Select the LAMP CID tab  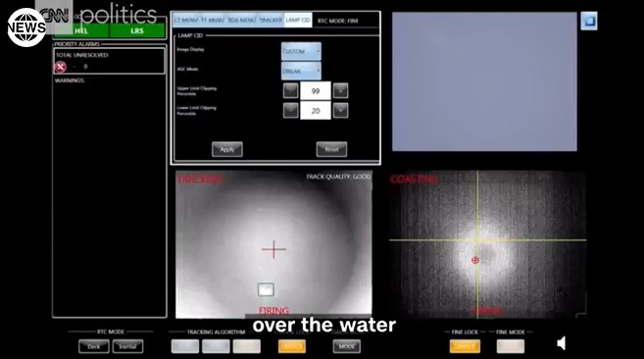(x=298, y=21)
